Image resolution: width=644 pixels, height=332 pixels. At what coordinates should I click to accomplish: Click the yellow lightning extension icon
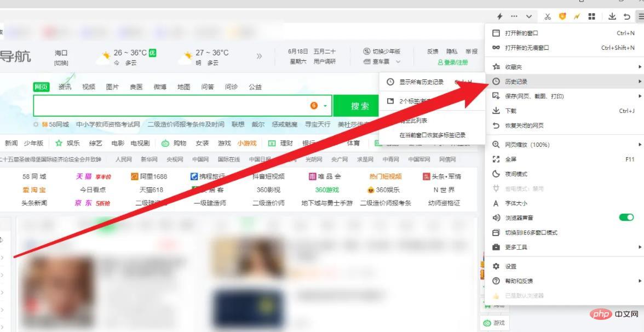tap(577, 16)
